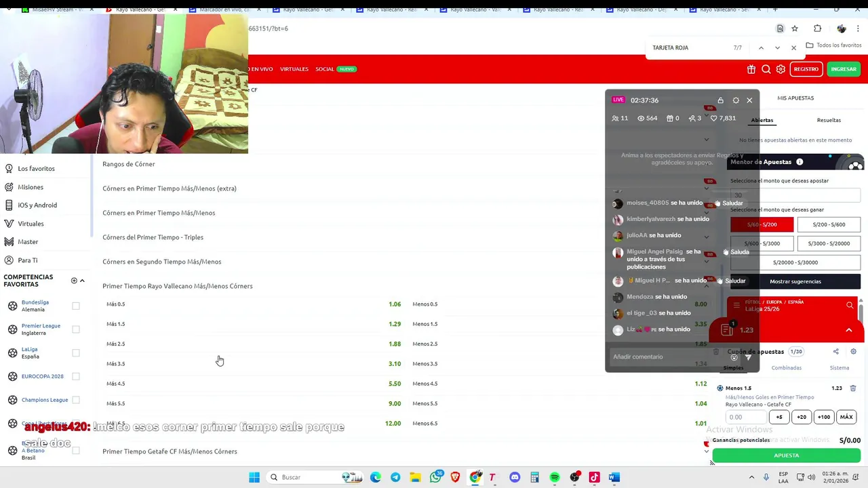The image size is (868, 488).
Task: Open Telegram from the taskbar
Action: point(395,477)
